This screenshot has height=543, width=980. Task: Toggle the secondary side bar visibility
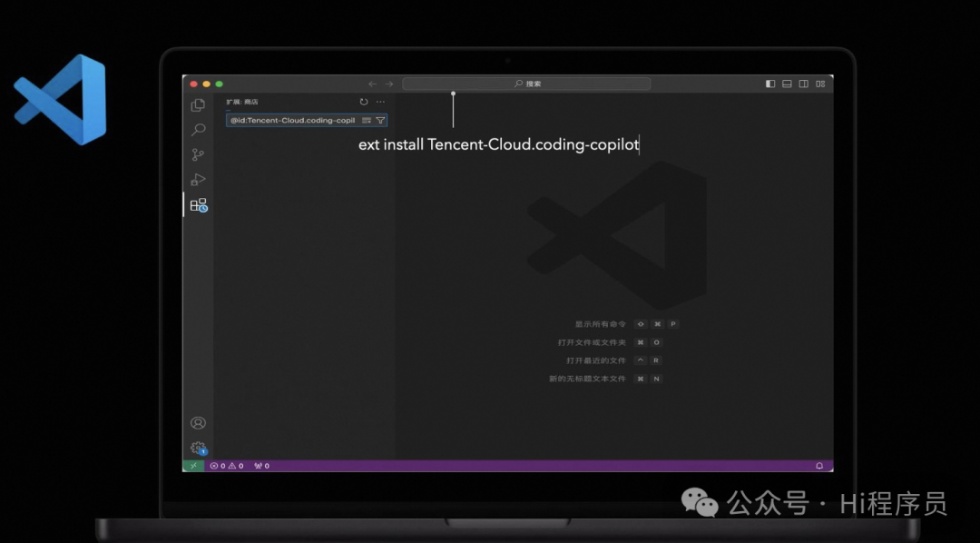[804, 84]
